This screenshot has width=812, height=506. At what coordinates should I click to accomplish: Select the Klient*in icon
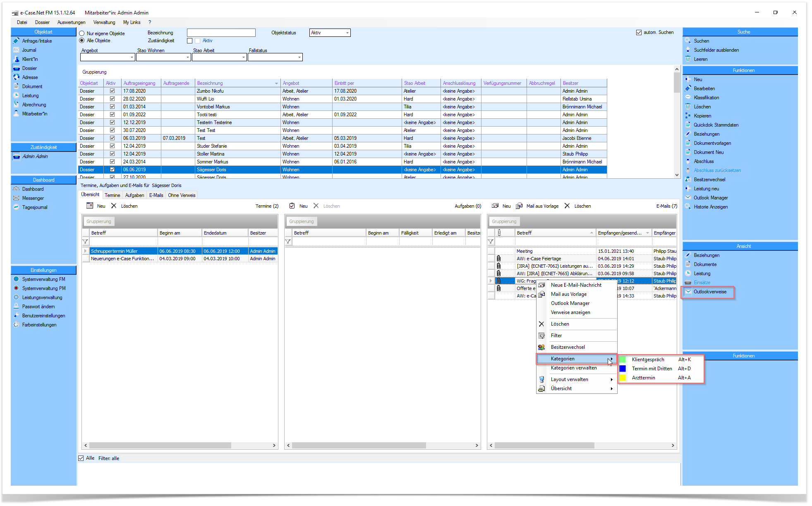click(x=16, y=59)
